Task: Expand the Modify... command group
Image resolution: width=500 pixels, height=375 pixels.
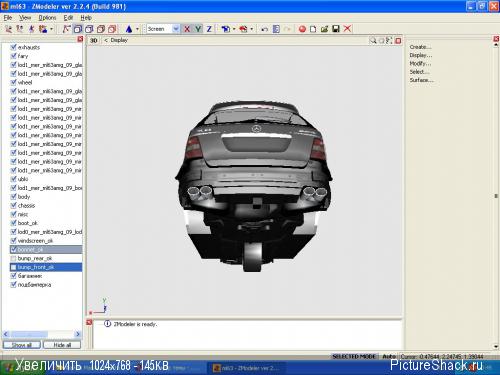Action: pos(420,63)
